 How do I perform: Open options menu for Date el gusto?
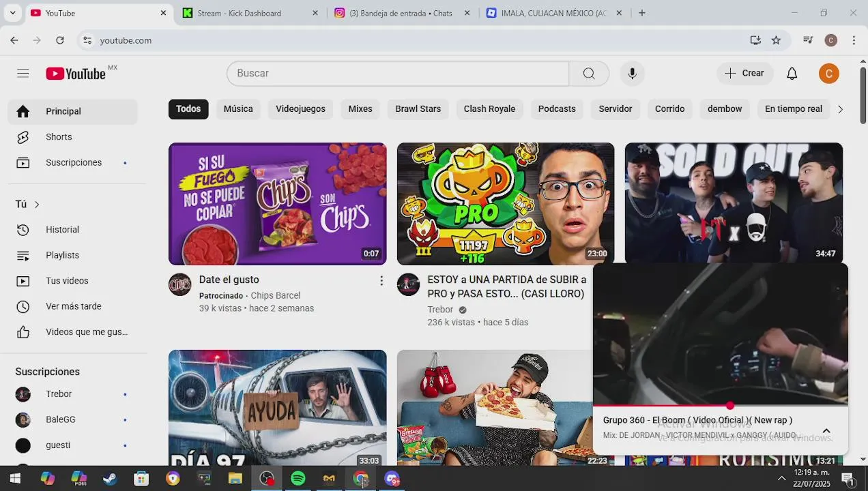tap(381, 281)
